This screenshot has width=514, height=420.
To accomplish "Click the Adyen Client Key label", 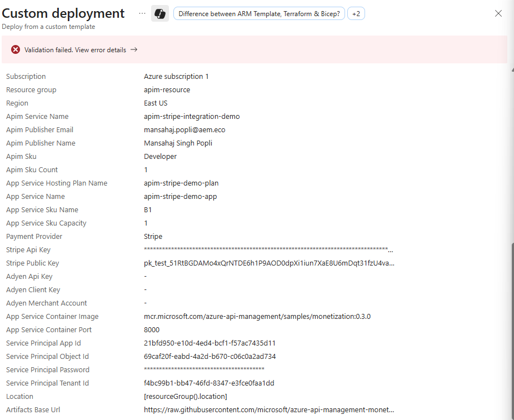I will (33, 290).
